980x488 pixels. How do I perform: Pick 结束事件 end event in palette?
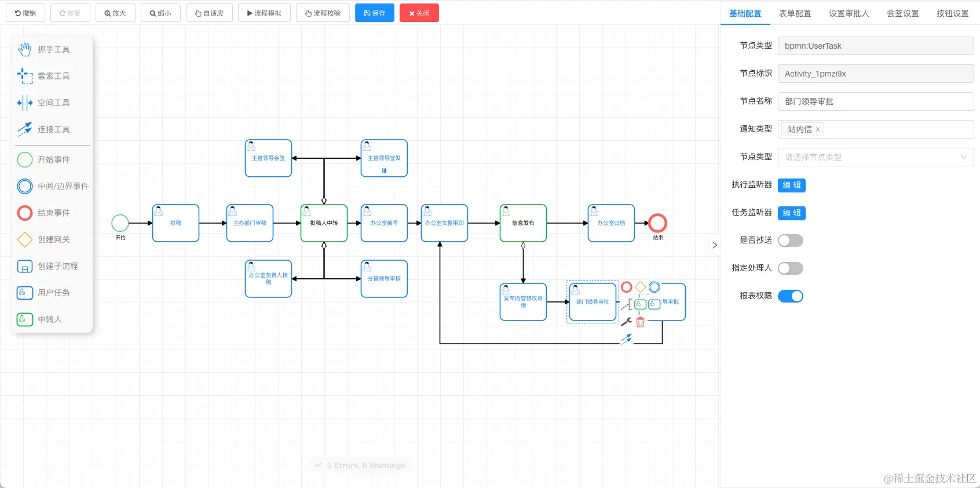(43, 213)
